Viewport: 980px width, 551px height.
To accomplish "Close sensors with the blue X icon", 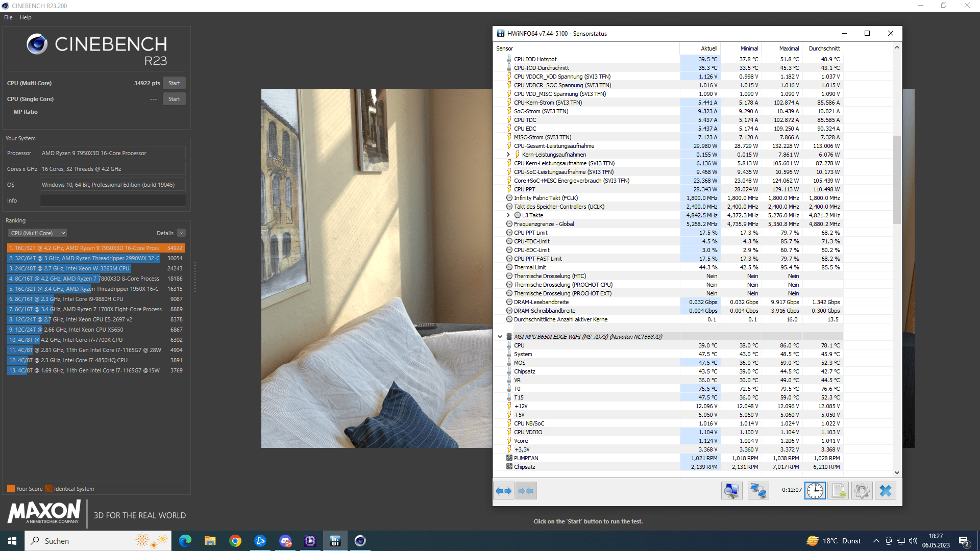I will pos(886,491).
